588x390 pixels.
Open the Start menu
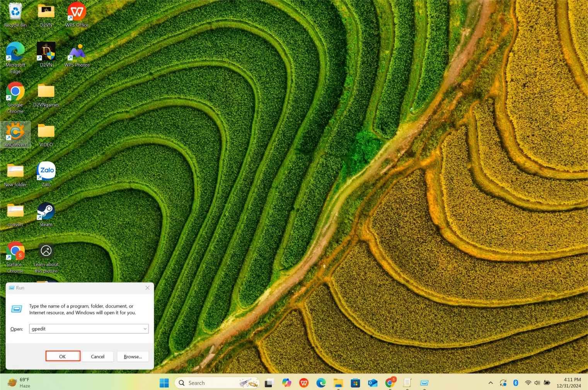[164, 383]
